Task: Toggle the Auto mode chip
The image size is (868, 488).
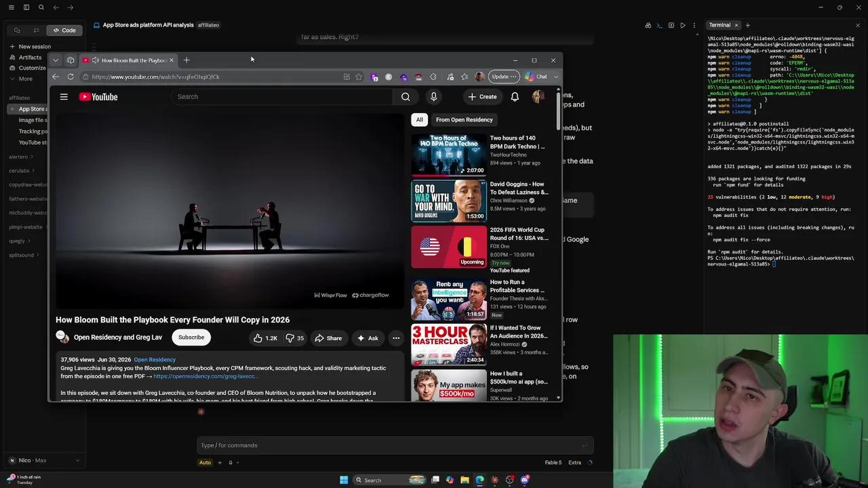Action: (x=205, y=462)
